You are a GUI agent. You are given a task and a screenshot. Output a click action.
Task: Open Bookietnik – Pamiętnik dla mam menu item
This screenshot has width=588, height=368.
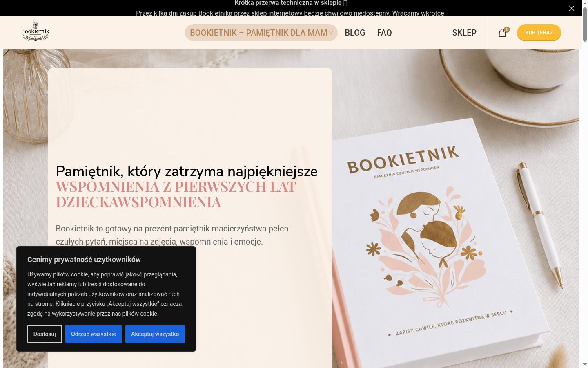pyautogui.click(x=261, y=33)
